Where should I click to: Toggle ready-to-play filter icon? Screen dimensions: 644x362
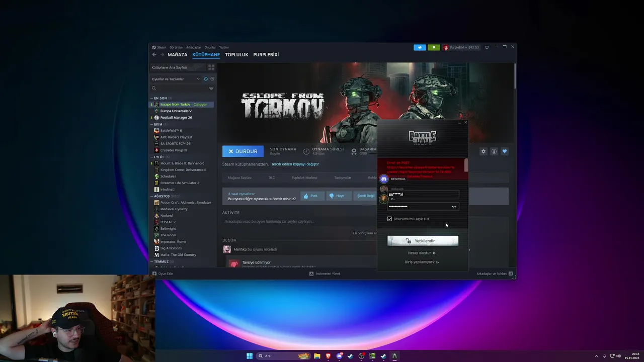[x=212, y=79]
